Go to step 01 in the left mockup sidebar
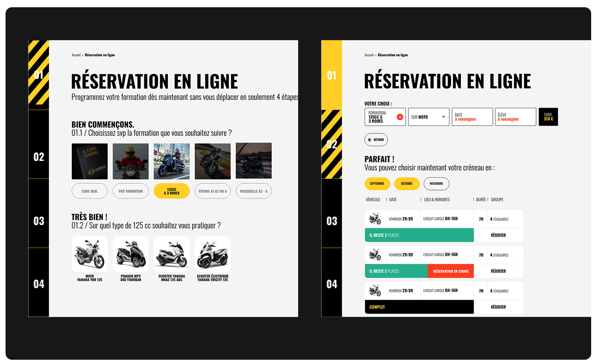The height and width of the screenshot is (364, 598). tap(39, 75)
